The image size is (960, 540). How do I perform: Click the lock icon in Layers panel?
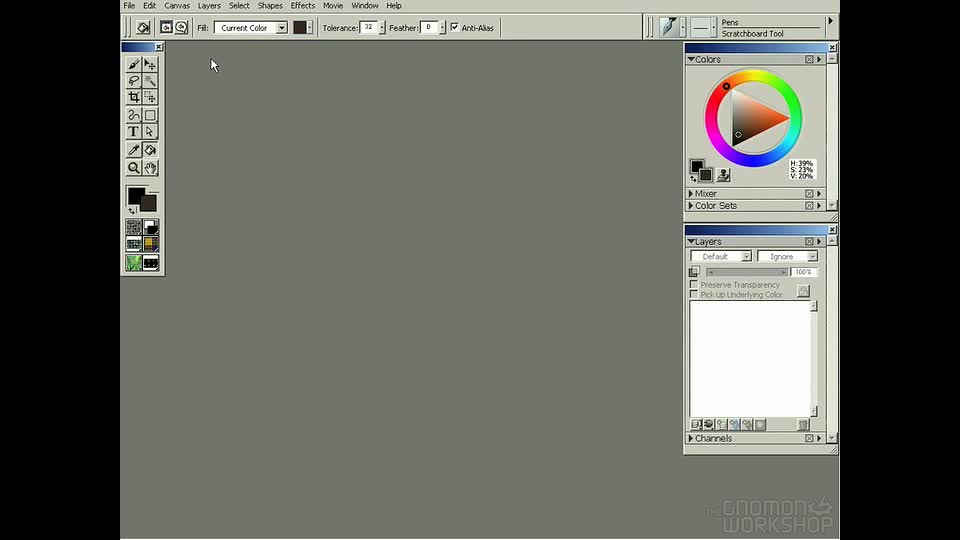(x=803, y=290)
